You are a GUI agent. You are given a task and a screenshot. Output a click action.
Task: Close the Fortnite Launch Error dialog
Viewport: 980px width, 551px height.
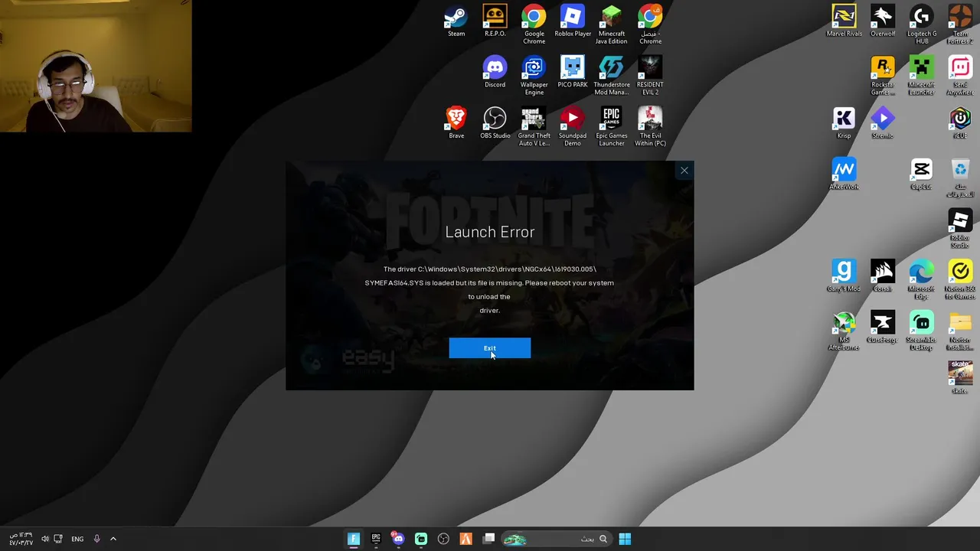pos(684,171)
